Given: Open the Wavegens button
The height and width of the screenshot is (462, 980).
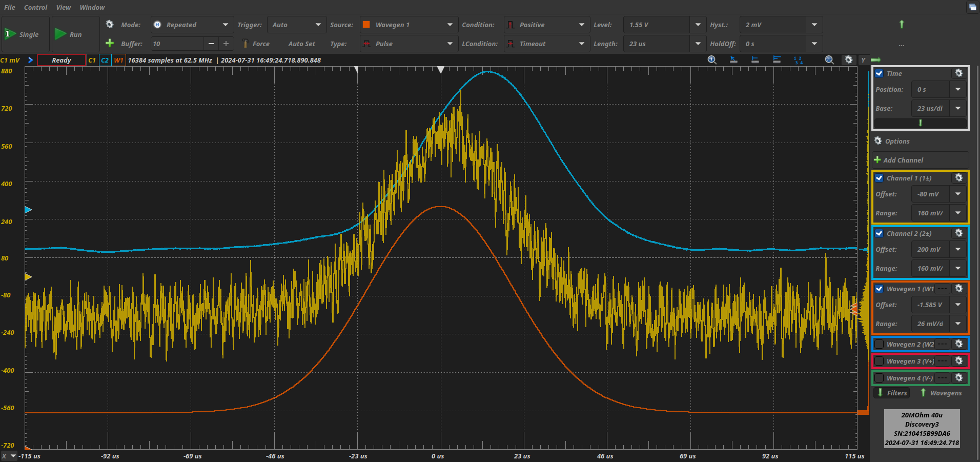Looking at the screenshot, I should pos(941,393).
